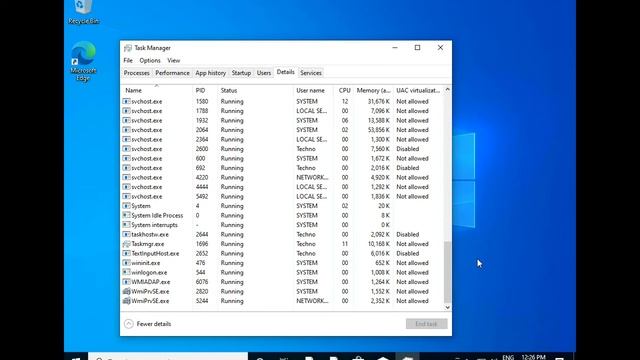The width and height of the screenshot is (640, 360).
Task: Click the wininit.exe process icon
Action: [x=127, y=263]
